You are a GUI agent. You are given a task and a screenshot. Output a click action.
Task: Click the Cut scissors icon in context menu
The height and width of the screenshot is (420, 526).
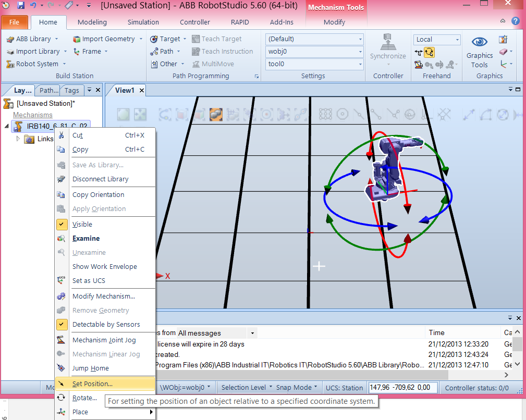[62, 135]
